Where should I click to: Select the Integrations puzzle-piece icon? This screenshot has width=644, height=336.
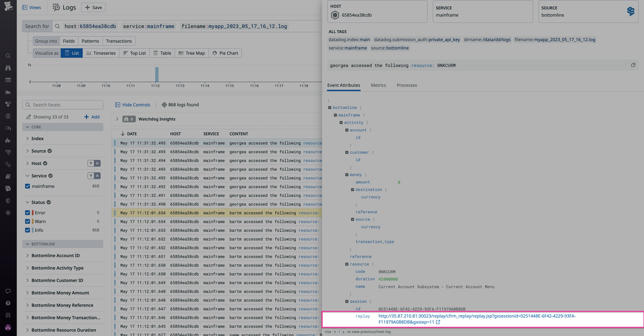(8, 140)
